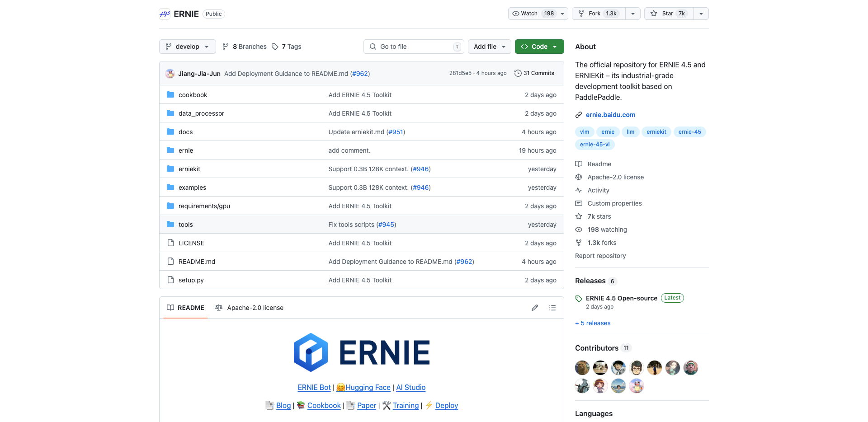868x422 pixels.
Task: Open the 31 Commits history link
Action: tap(534, 73)
